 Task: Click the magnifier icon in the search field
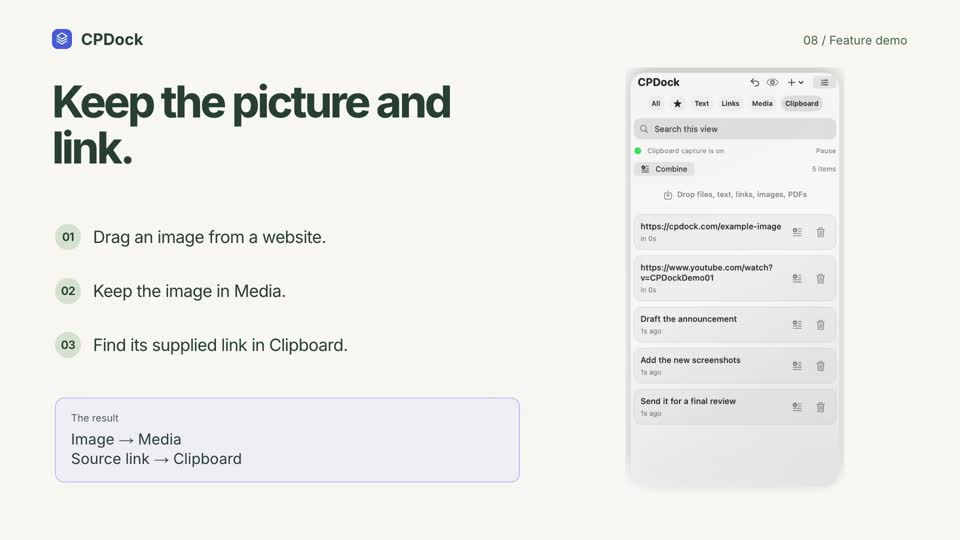point(644,129)
